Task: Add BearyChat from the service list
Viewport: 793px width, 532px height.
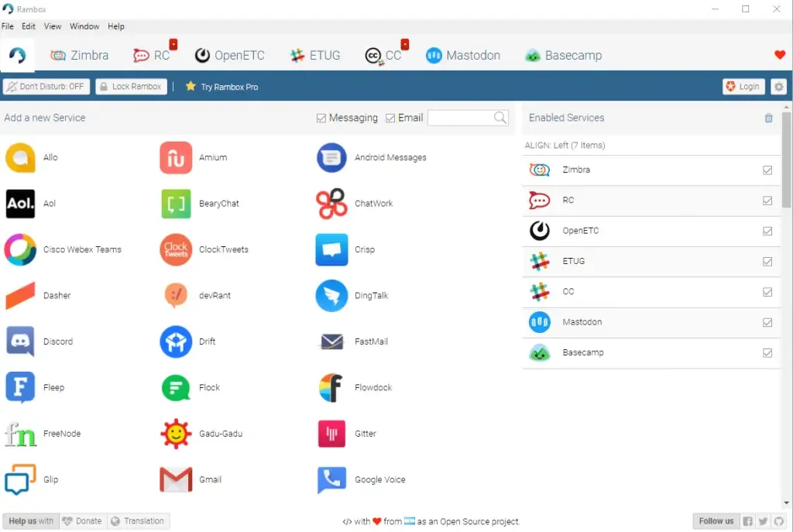Action: tap(176, 204)
